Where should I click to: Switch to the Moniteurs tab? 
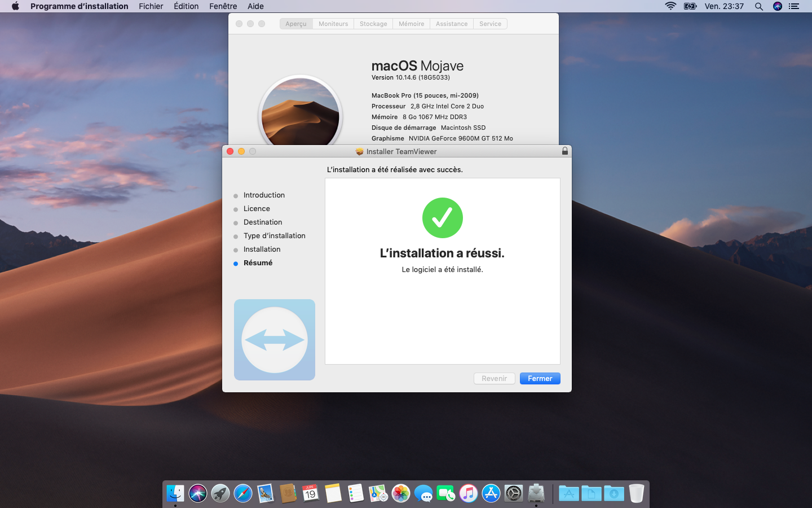point(333,24)
